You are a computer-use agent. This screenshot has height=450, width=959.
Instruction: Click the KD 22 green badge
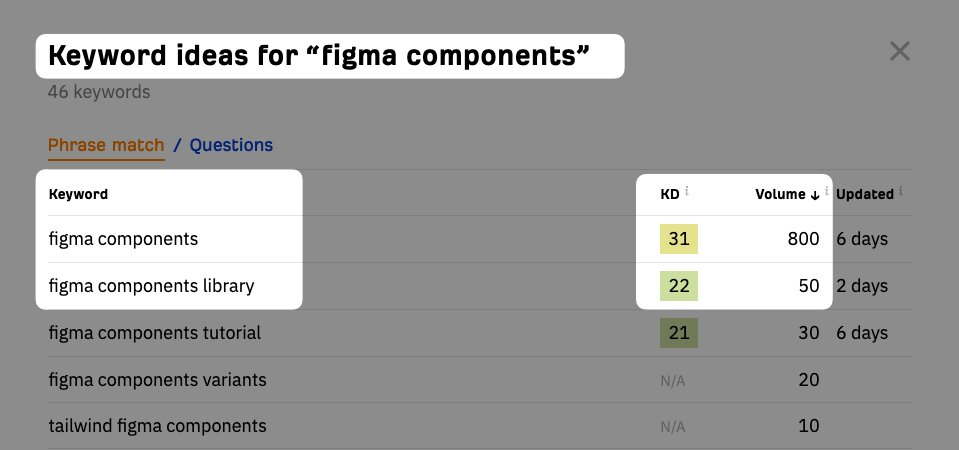[x=678, y=286]
